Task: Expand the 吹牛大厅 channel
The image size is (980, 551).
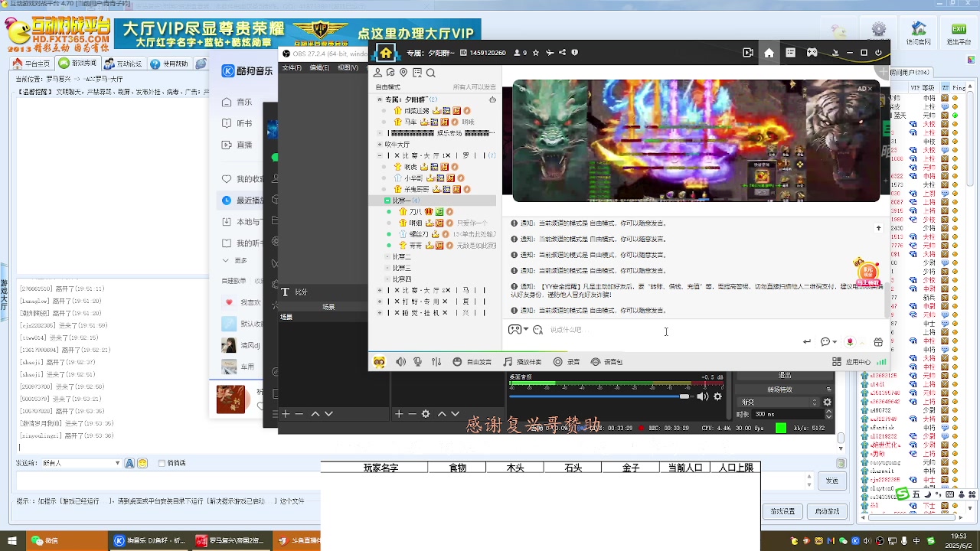Action: (x=380, y=144)
